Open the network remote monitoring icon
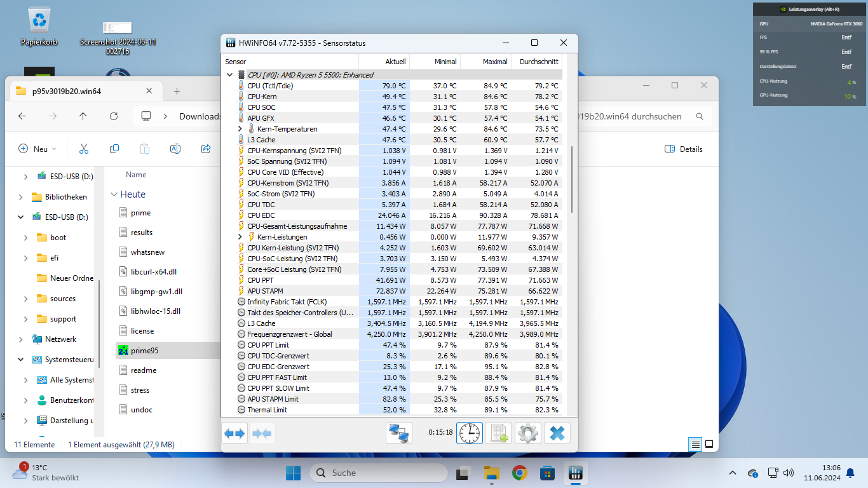Image resolution: width=868 pixels, height=488 pixels. [400, 433]
